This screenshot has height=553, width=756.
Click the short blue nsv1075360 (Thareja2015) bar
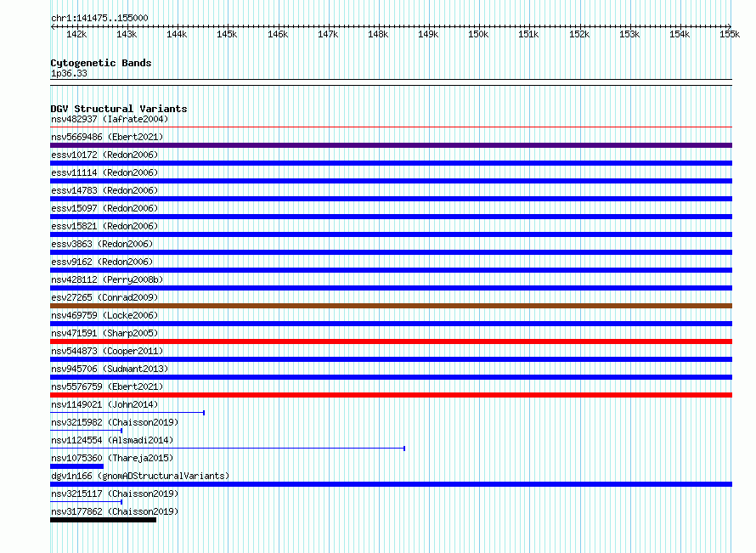click(x=76, y=466)
